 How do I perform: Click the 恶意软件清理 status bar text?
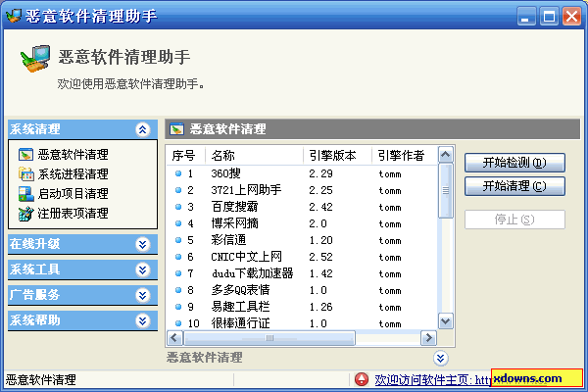[x=40, y=380]
